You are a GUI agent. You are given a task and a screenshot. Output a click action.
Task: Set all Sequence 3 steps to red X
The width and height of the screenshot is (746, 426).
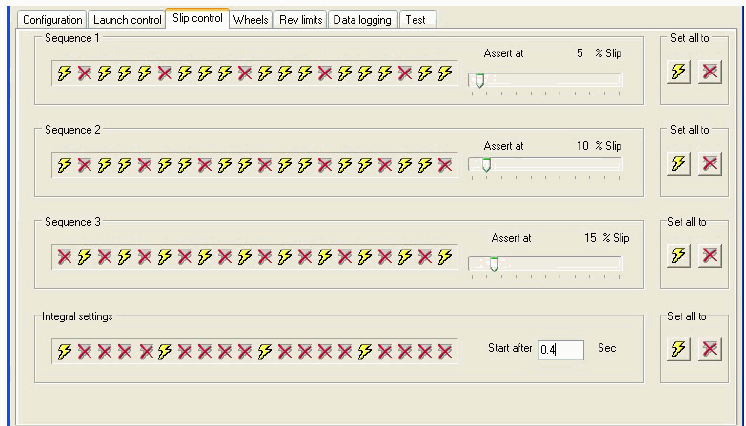pyautogui.click(x=710, y=256)
